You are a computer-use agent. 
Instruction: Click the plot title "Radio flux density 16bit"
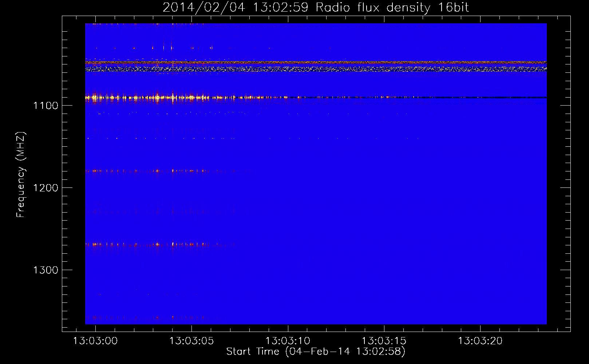tap(392, 7)
